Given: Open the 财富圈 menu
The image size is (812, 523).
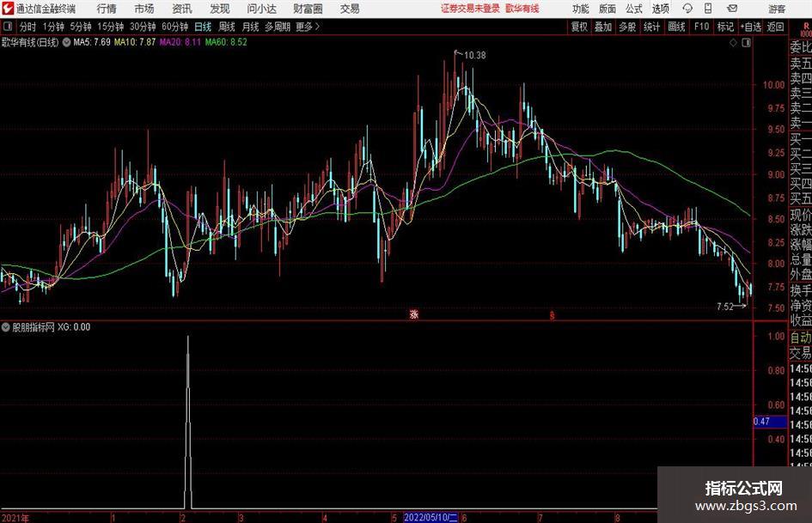Looking at the screenshot, I should [x=308, y=9].
